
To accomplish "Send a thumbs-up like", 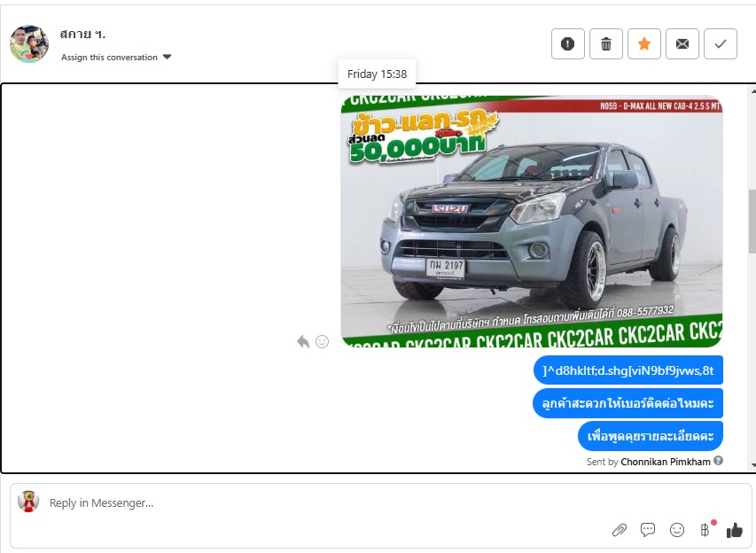I will point(735,530).
